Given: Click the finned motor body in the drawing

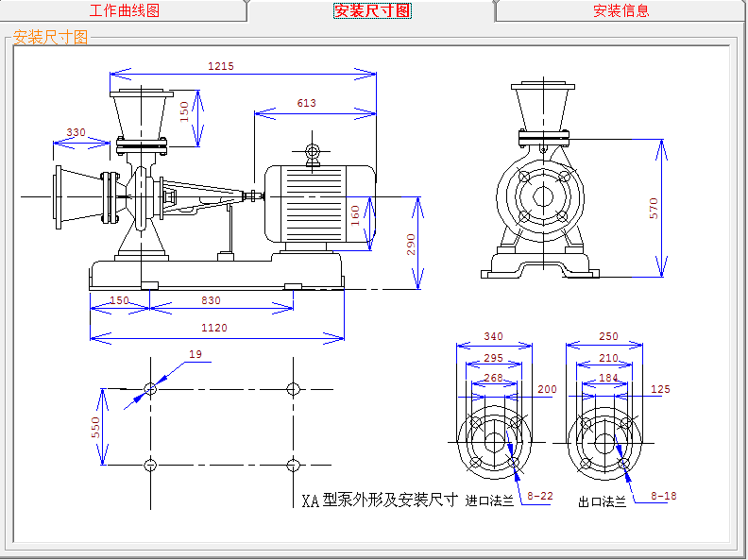Looking at the screenshot, I should click(320, 204).
